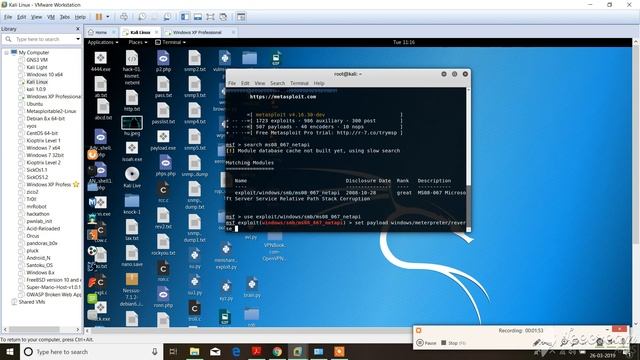Send Ctrl+Alt+Del to the virtual machine
This screenshot has height=360, width=640.
click(x=124, y=17)
